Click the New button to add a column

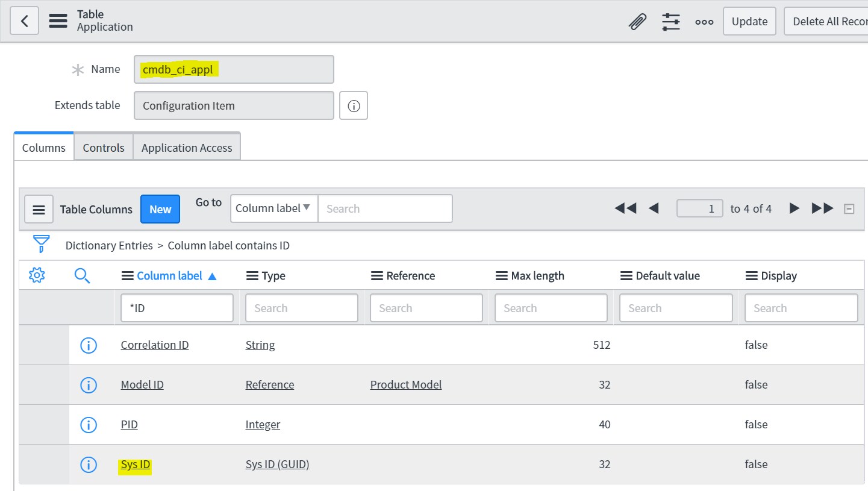tap(160, 209)
